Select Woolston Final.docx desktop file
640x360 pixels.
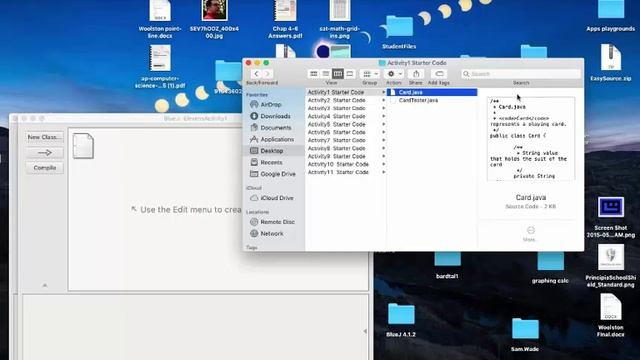611,315
